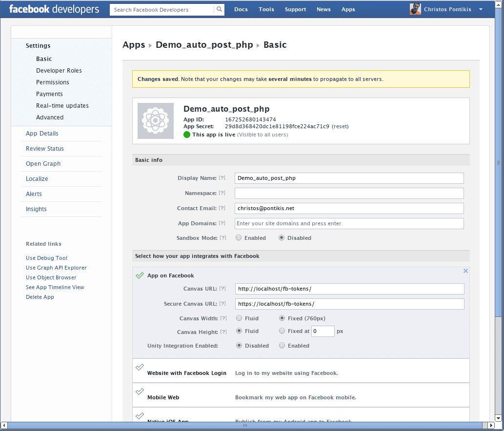This screenshot has height=431, width=504.
Task: Click the horizontal scrollbar at bottom
Action: (245, 425)
